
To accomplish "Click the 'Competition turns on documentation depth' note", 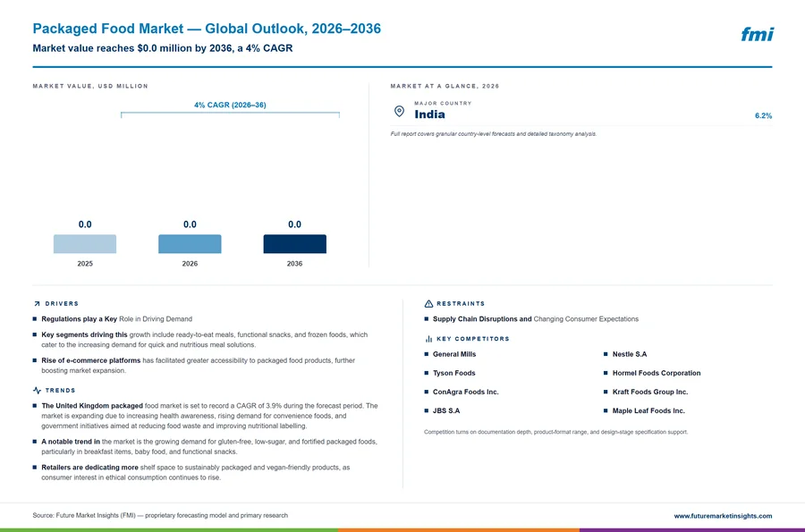I will pyautogui.click(x=555, y=432).
